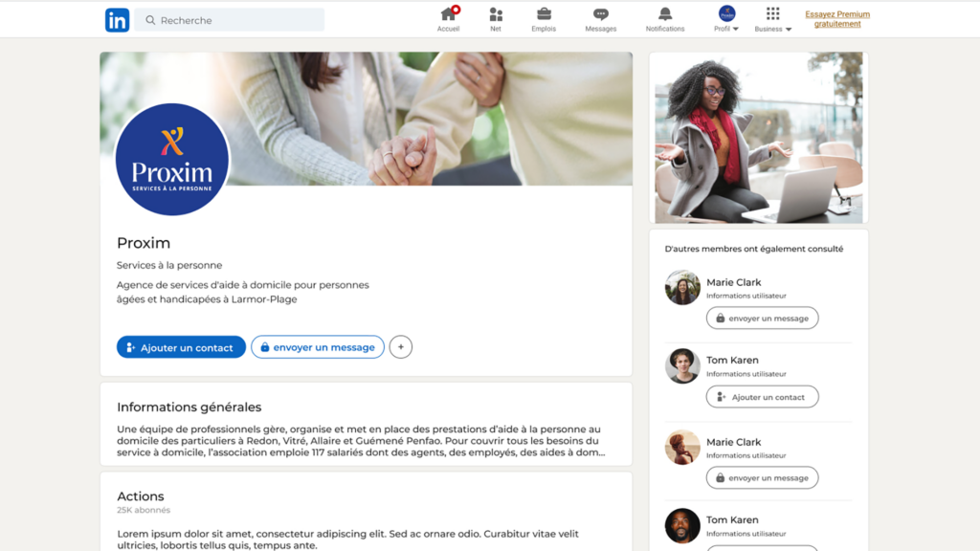Click D'autres membres ont également consulté heading
The width and height of the screenshot is (980, 551).
point(754,249)
